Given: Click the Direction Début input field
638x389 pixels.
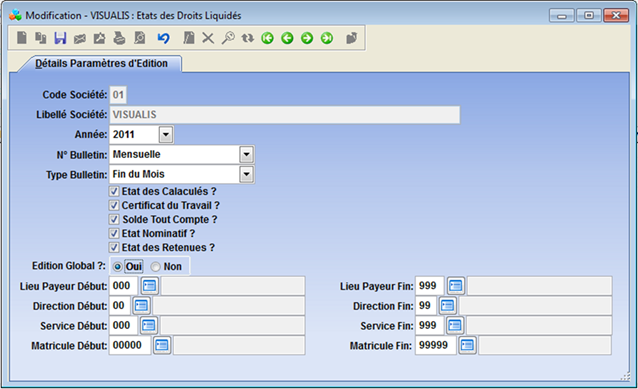Looking at the screenshot, I should [x=120, y=306].
